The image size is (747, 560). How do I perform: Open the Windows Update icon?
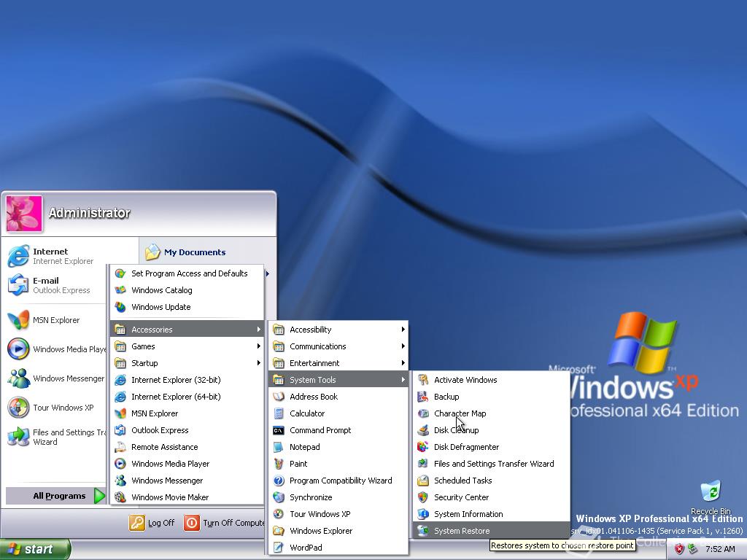pos(120,307)
